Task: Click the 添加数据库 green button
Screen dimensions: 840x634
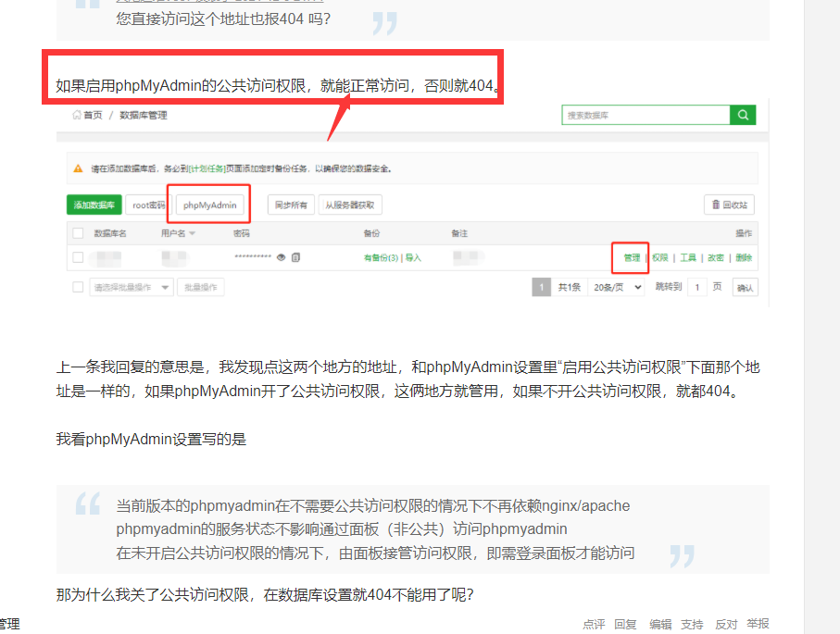Action: click(x=94, y=205)
